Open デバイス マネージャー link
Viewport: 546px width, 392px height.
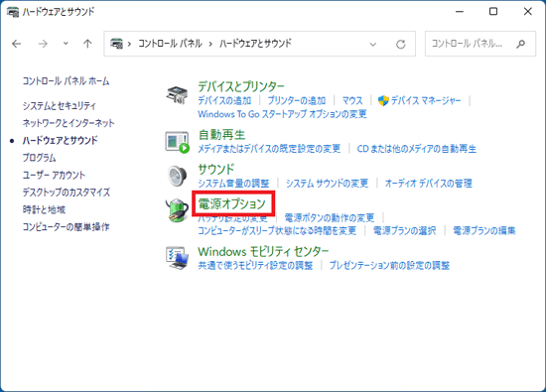coord(426,100)
